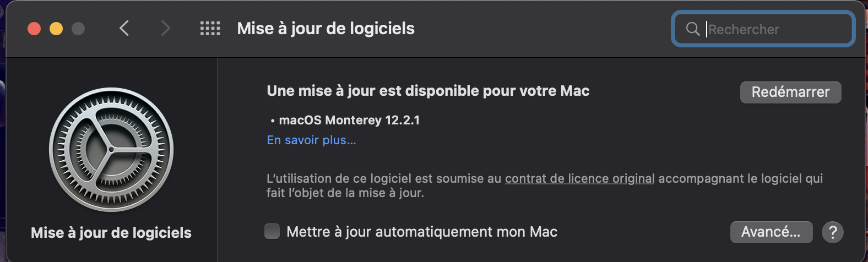Show all preferences via grid icon
The height and width of the screenshot is (262, 868).
pyautogui.click(x=210, y=29)
